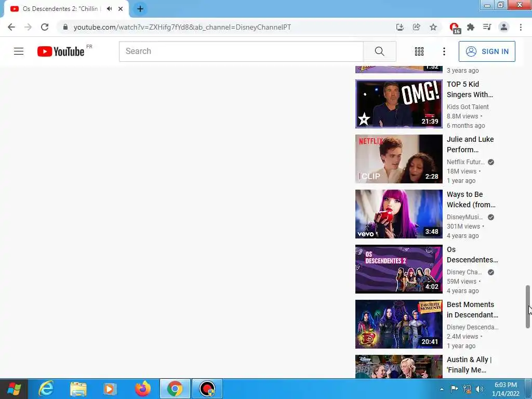Open 'Julie and Luke Perform...' title
532x399 pixels.
pos(470,144)
